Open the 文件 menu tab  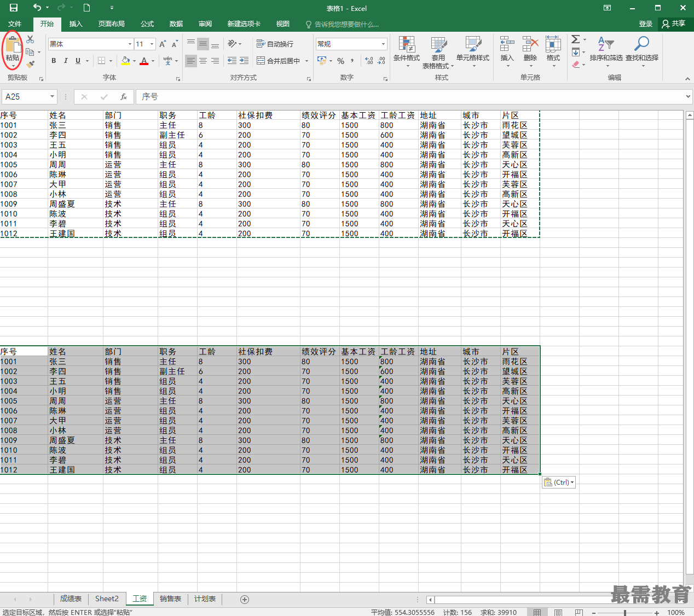[15, 24]
